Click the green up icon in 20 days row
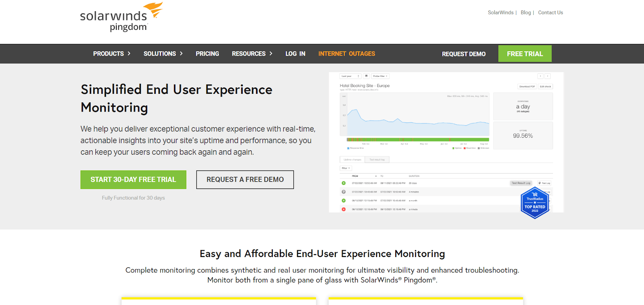This screenshot has width=644, height=305. [x=344, y=183]
